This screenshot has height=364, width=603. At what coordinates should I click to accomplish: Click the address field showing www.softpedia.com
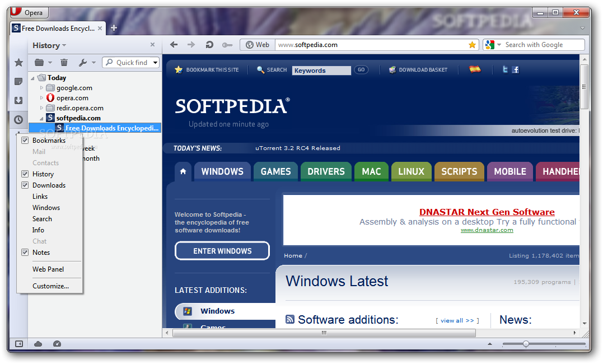pos(371,45)
